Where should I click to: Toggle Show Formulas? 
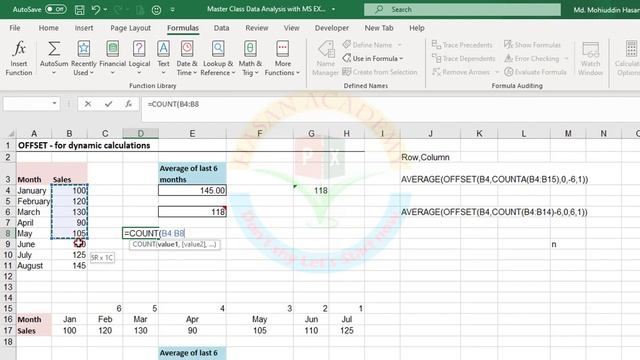point(532,45)
